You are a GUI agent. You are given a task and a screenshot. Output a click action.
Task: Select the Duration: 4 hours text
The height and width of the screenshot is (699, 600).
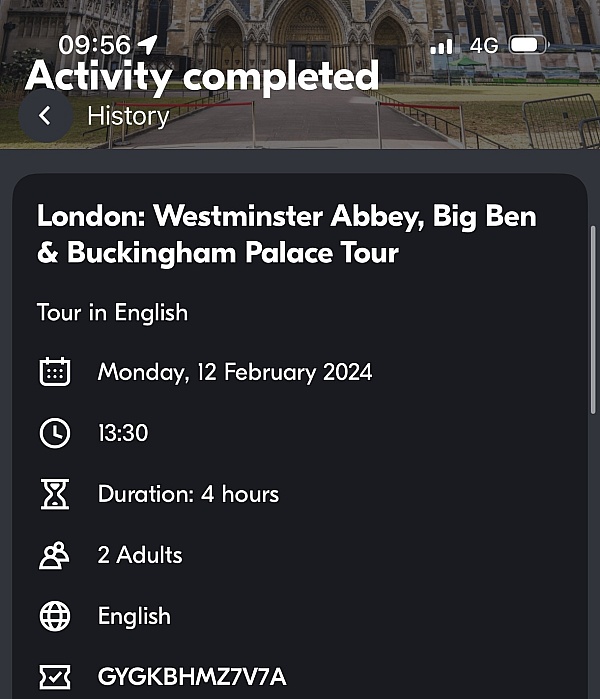pyautogui.click(x=189, y=494)
